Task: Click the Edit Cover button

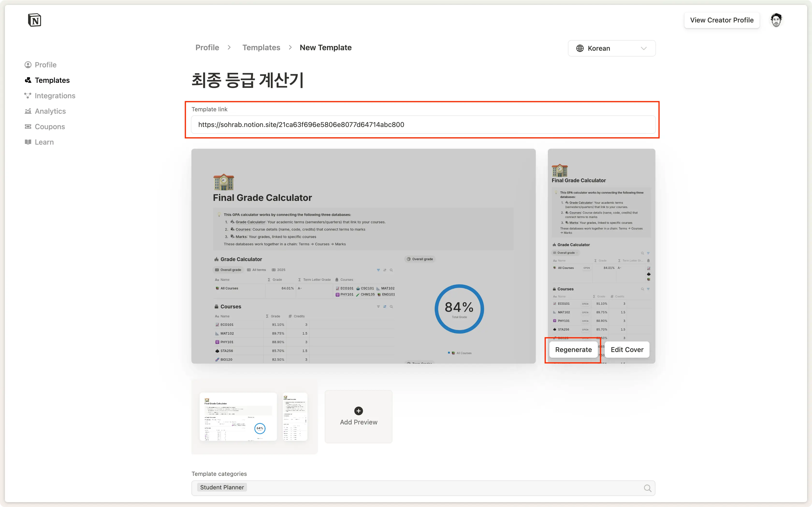Action: (x=627, y=350)
